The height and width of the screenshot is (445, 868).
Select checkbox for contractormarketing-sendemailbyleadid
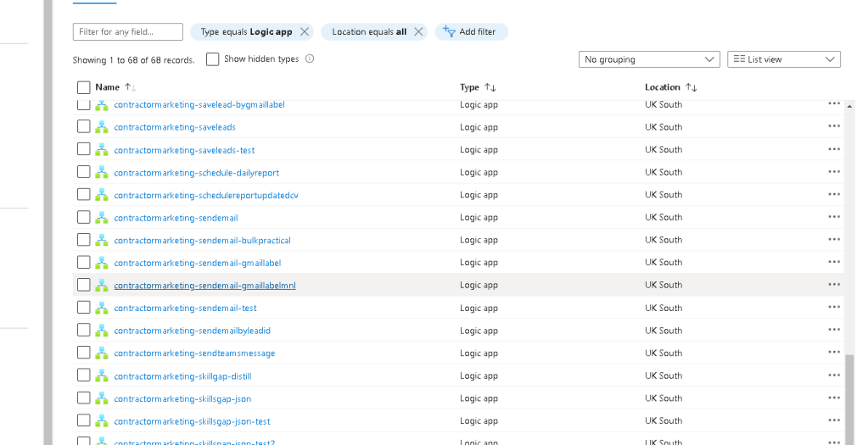pyautogui.click(x=84, y=330)
